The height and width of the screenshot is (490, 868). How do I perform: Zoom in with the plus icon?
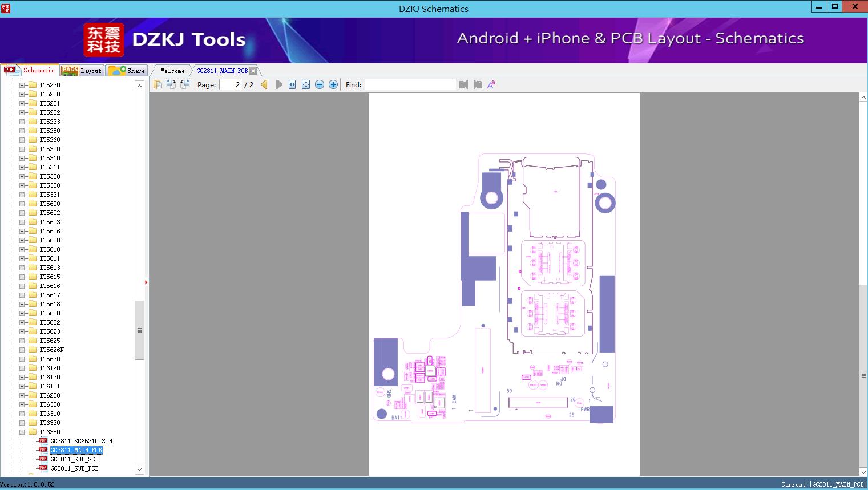[x=333, y=84]
